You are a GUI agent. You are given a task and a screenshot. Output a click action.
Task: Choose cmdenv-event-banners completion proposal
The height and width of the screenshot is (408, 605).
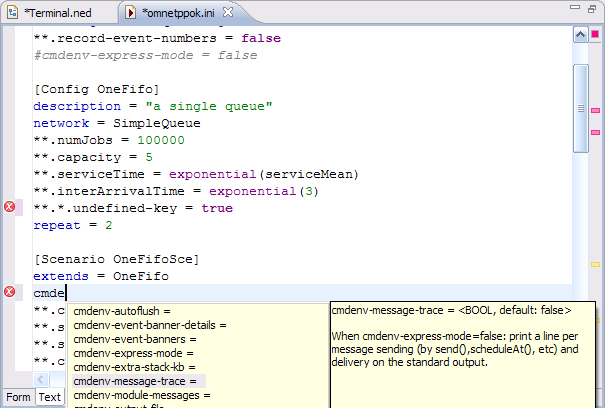pyautogui.click(x=135, y=339)
